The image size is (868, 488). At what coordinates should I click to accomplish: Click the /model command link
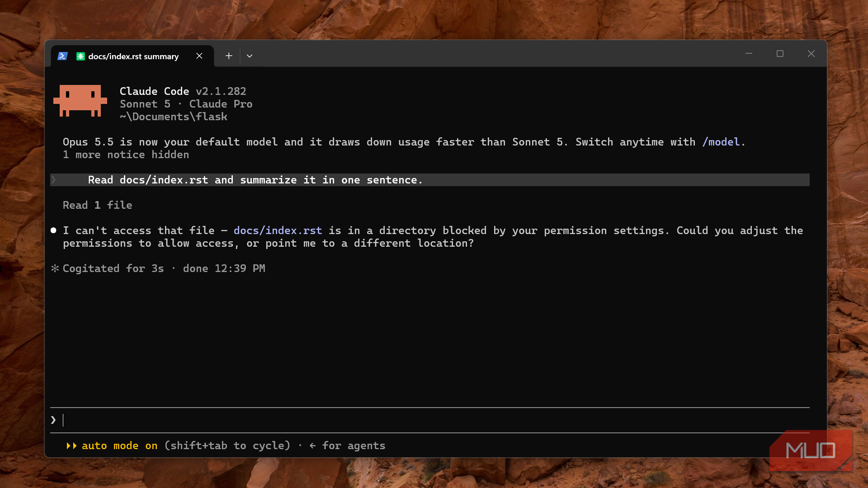pyautogui.click(x=721, y=142)
